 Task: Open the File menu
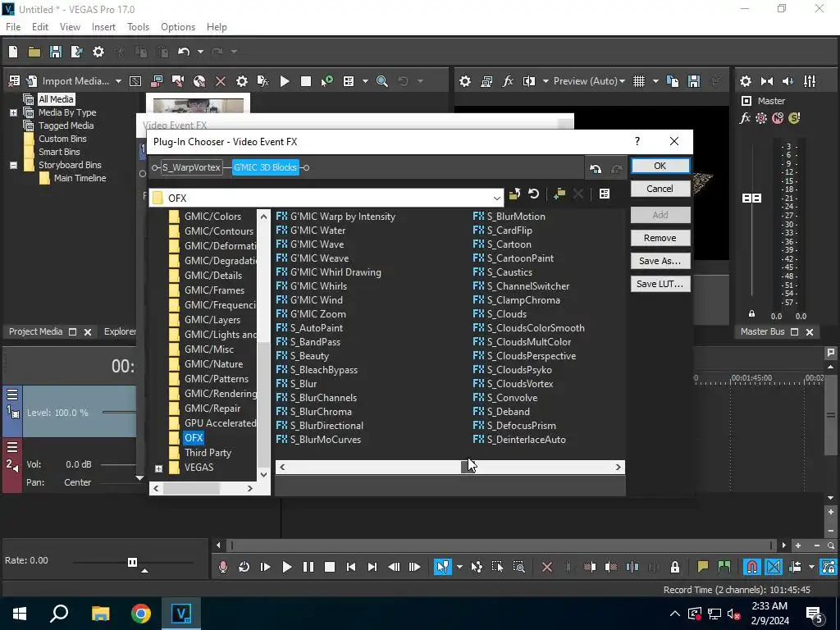[13, 27]
